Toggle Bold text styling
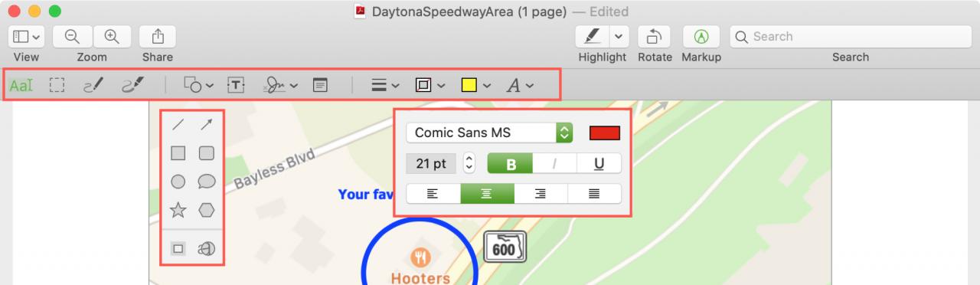Viewport: 980px width, 285px height. click(510, 163)
